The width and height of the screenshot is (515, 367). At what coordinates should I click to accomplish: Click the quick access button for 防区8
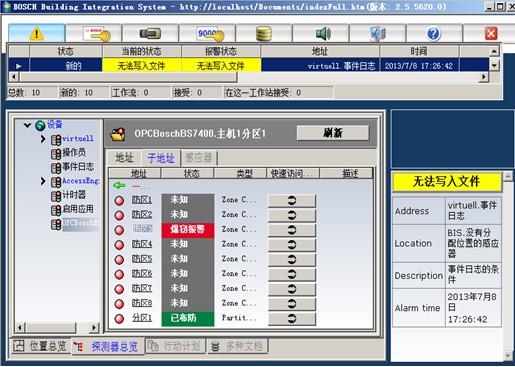coord(292,304)
